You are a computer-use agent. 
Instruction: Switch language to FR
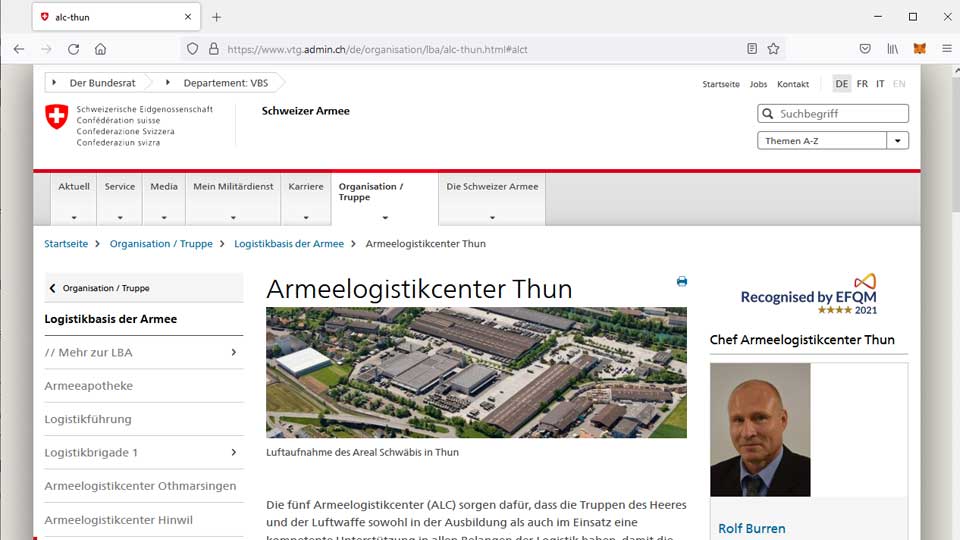(x=862, y=84)
